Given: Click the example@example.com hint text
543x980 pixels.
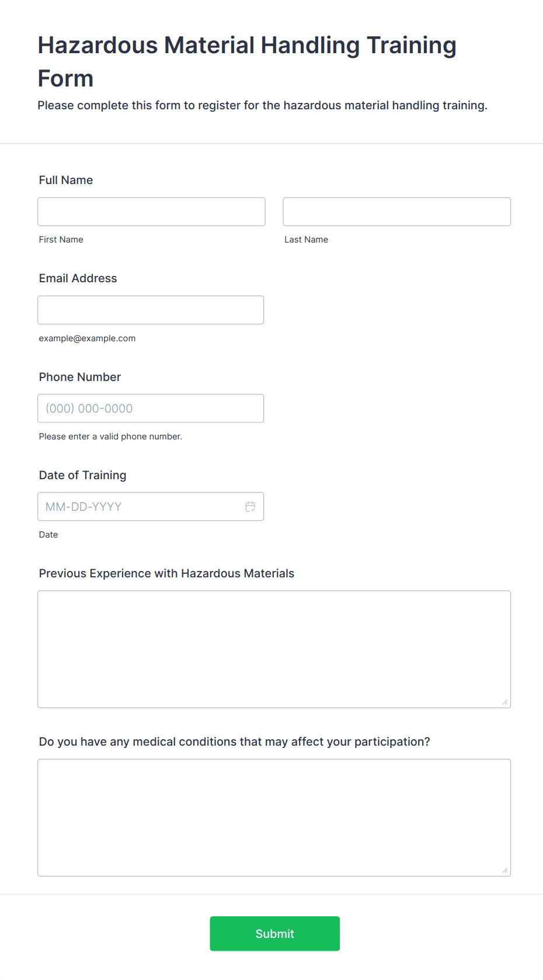Looking at the screenshot, I should point(88,338).
